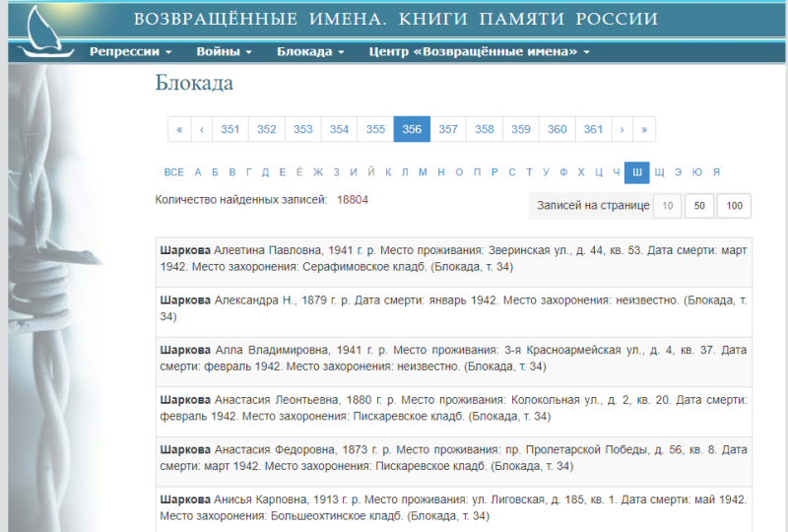The image size is (788, 532).
Task: Click record Шаркова Анастасия Леонтьевна
Action: [x=454, y=412]
